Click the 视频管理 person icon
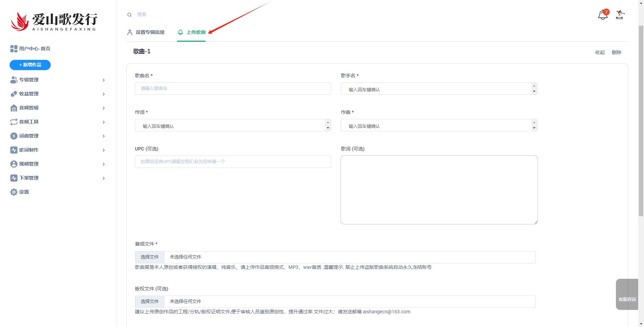 [14, 164]
